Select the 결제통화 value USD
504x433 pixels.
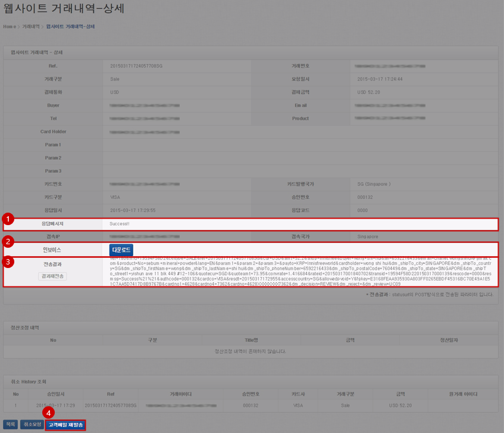tap(115, 92)
